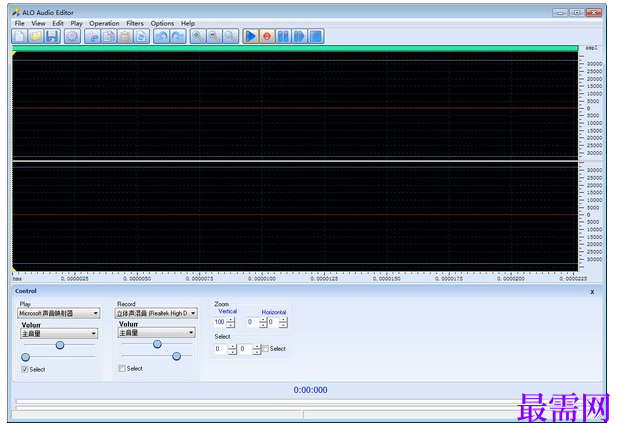
Task: Click the blue Horizontal zoom label
Action: pos(274,312)
